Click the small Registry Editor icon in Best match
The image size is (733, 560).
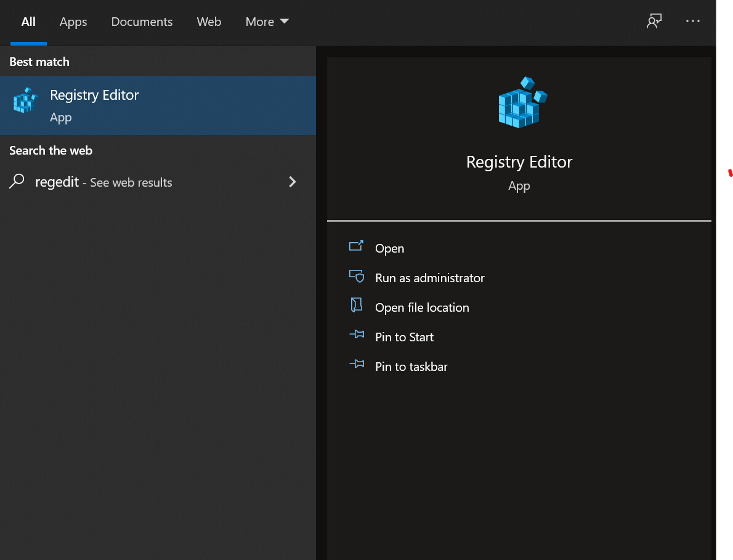click(x=25, y=100)
